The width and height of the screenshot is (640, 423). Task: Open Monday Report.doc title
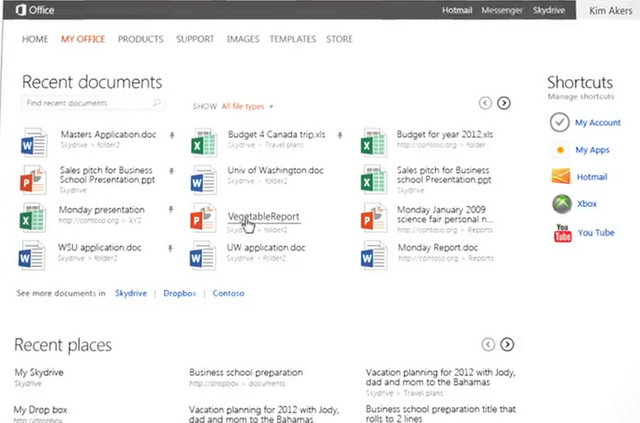tap(438, 247)
